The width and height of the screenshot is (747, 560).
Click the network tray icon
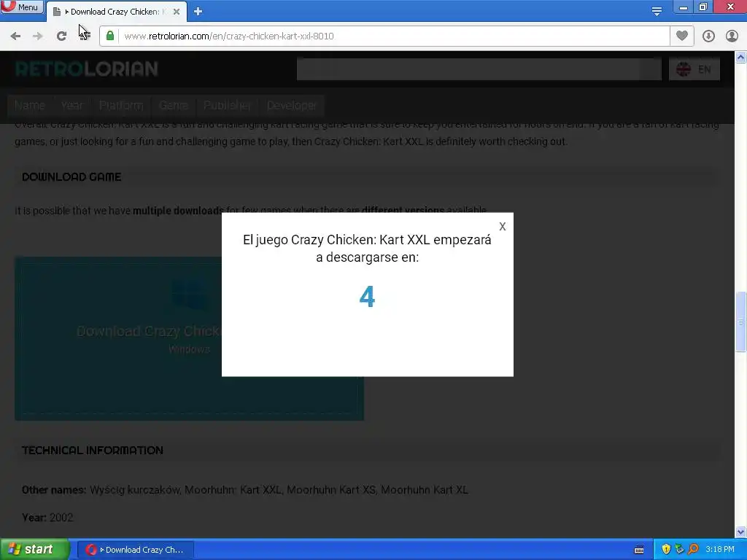point(679,549)
